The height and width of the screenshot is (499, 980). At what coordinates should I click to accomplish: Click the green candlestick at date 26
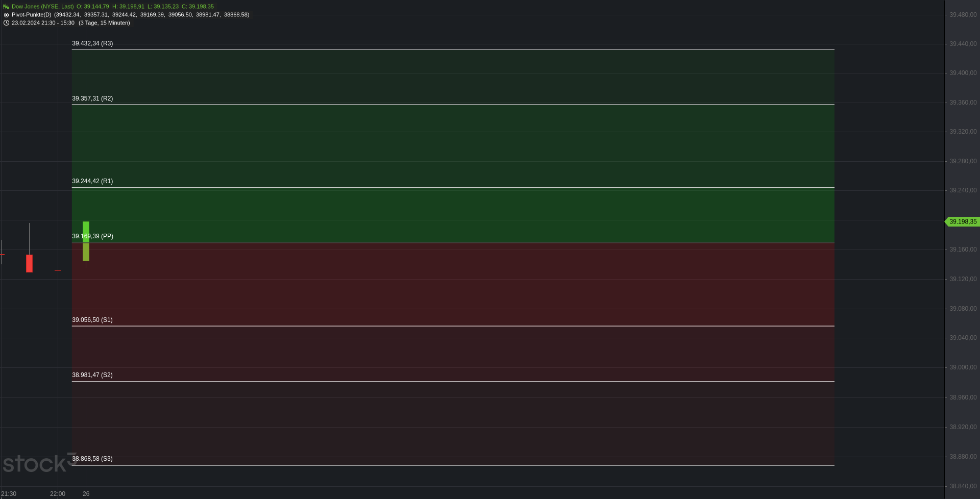(x=86, y=241)
